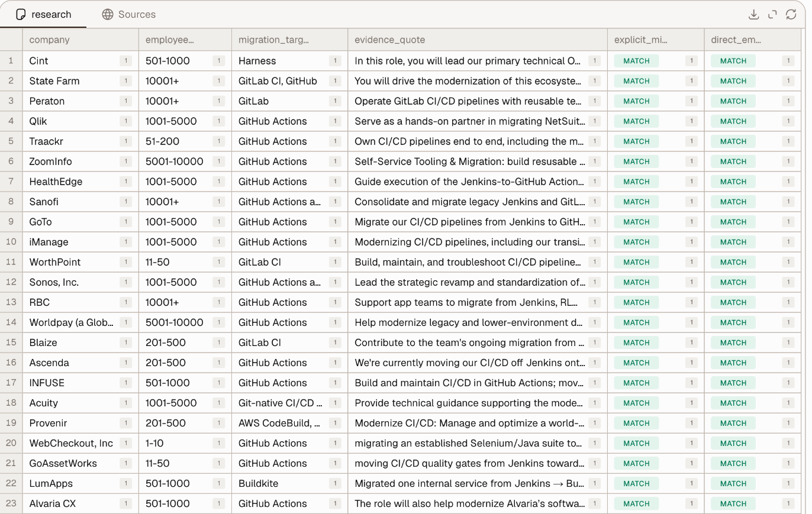Click citation badge next to Cint

click(125, 61)
